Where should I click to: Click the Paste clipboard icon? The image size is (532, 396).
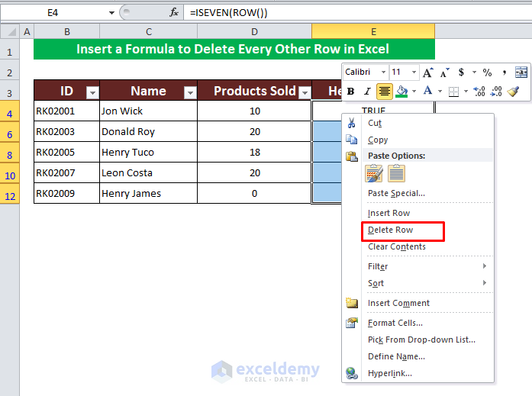pos(352,156)
